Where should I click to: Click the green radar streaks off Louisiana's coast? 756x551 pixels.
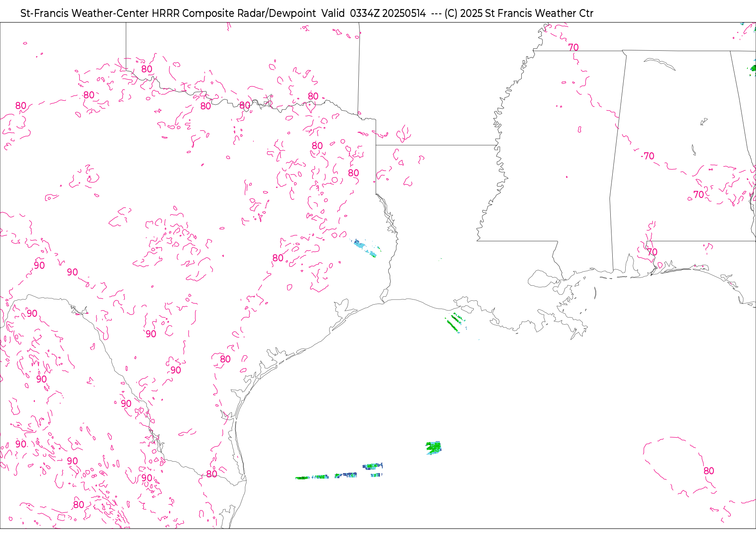[x=456, y=322]
